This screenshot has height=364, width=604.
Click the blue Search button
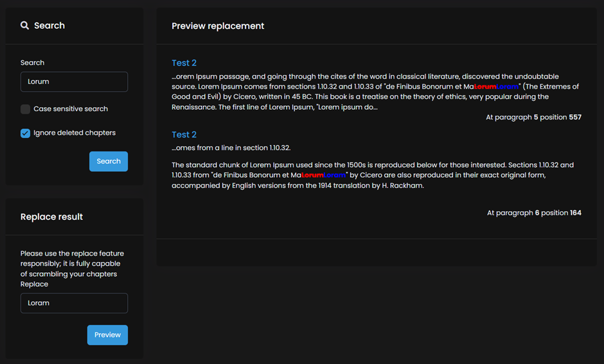pyautogui.click(x=109, y=161)
